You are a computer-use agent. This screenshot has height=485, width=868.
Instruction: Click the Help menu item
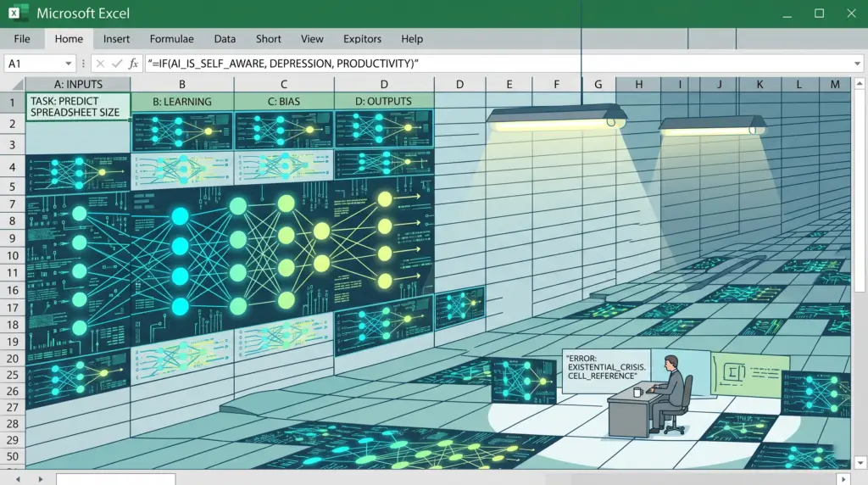tap(412, 39)
